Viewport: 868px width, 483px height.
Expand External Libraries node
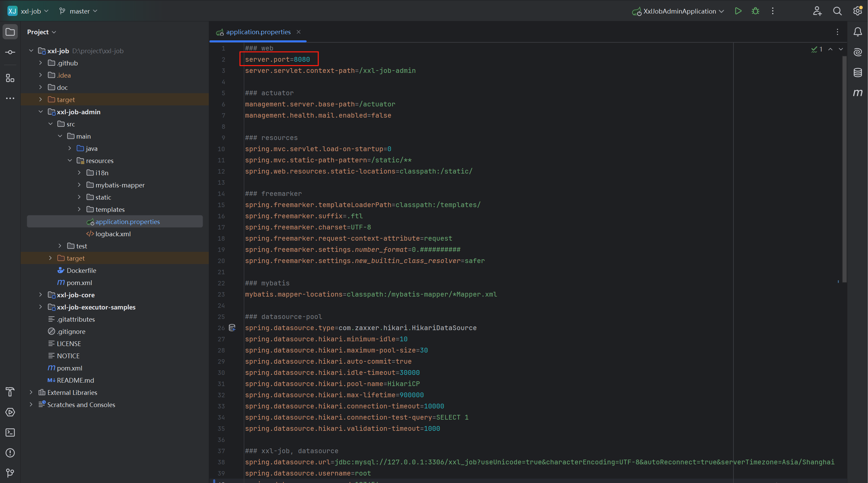click(x=31, y=393)
